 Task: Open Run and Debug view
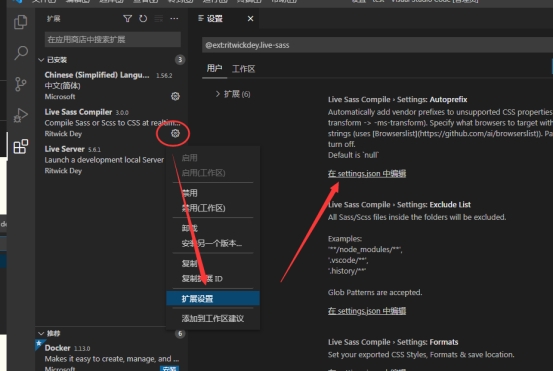coord(20,115)
